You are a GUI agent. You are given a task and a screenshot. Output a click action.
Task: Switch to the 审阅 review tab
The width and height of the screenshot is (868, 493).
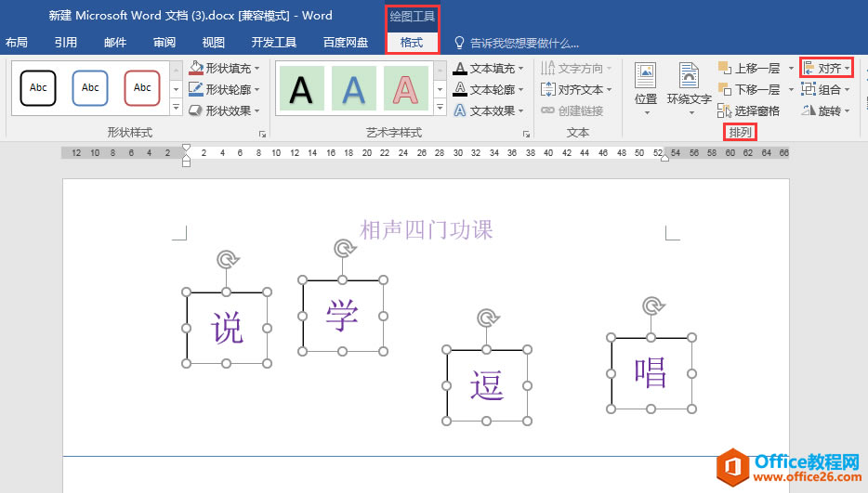coord(164,43)
